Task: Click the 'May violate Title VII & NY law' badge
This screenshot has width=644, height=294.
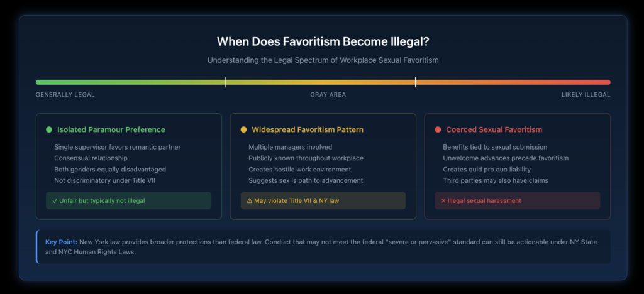Action: (x=323, y=200)
